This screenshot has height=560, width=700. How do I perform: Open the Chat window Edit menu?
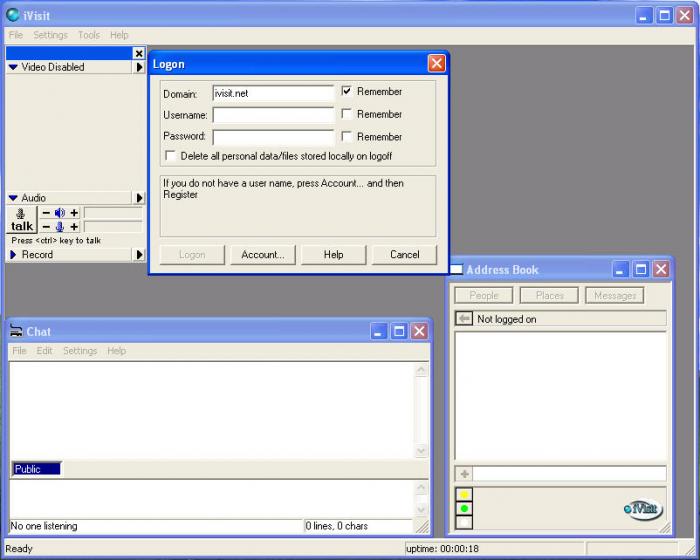pos(44,351)
